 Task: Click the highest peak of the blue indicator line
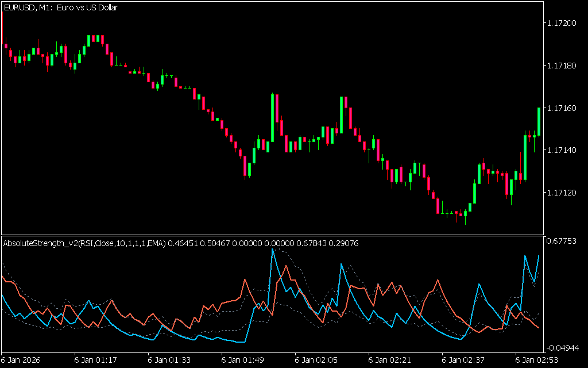(272, 250)
